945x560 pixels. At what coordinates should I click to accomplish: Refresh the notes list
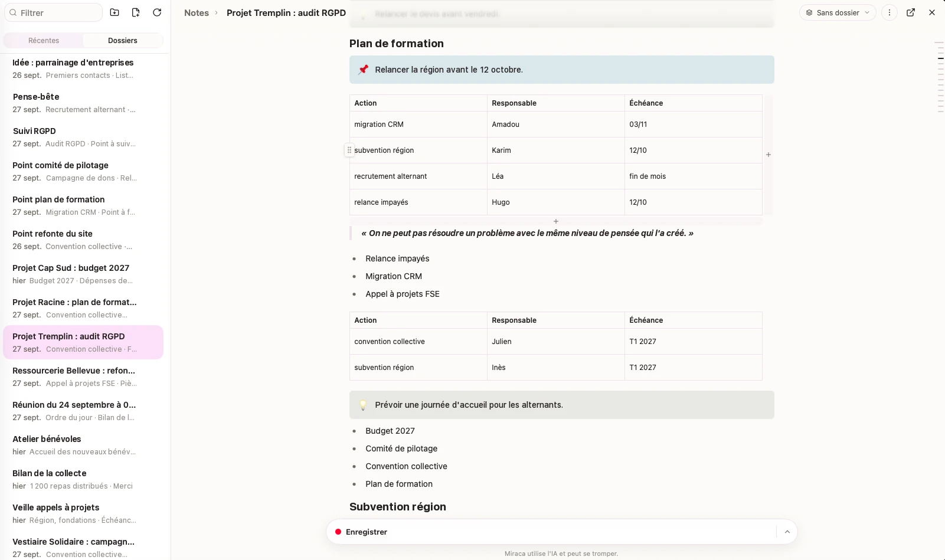tap(157, 12)
